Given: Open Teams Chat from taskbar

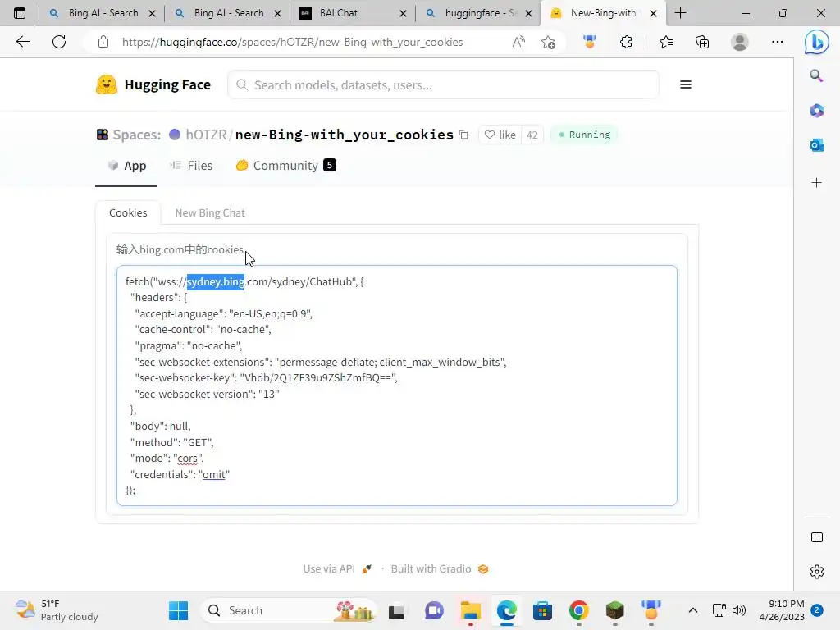Looking at the screenshot, I should click(x=434, y=610).
